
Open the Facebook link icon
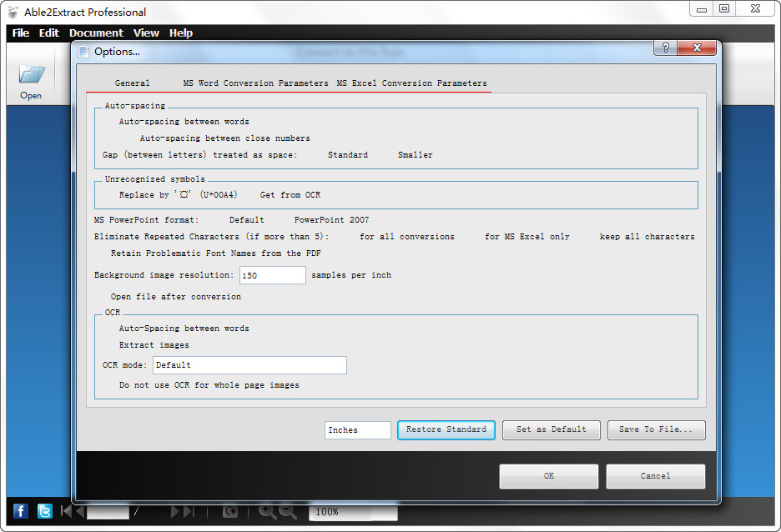coord(20,511)
